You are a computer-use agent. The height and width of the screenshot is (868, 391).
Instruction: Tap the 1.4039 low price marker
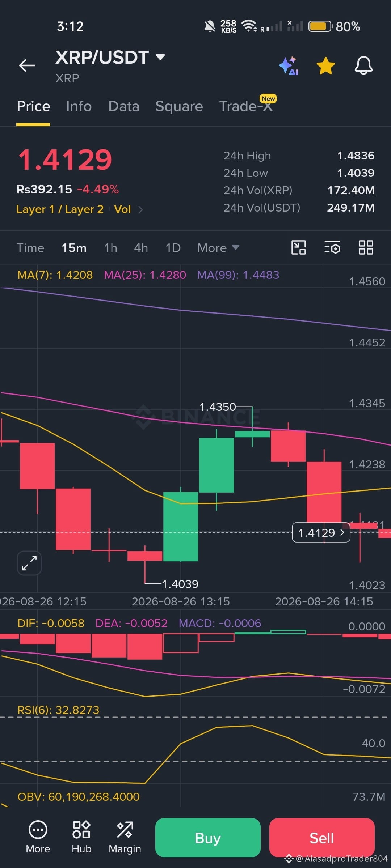[x=180, y=584]
